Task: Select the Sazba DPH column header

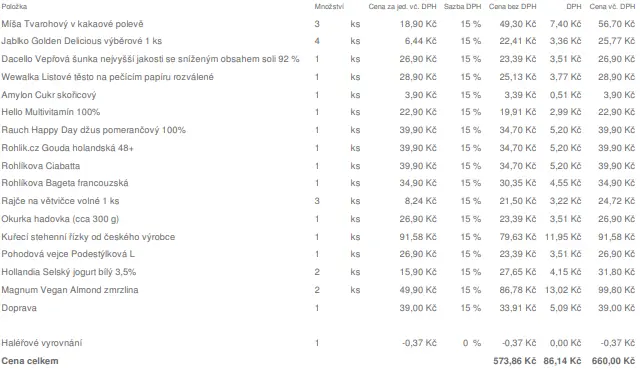Action: [x=462, y=7]
